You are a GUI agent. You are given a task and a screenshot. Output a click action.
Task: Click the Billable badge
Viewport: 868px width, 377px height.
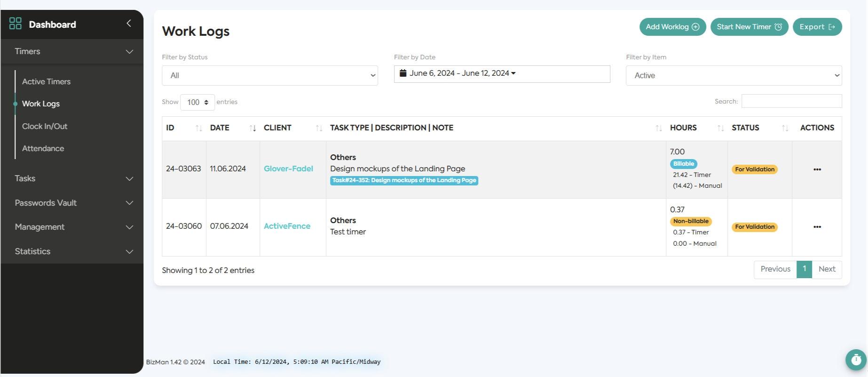tap(684, 164)
